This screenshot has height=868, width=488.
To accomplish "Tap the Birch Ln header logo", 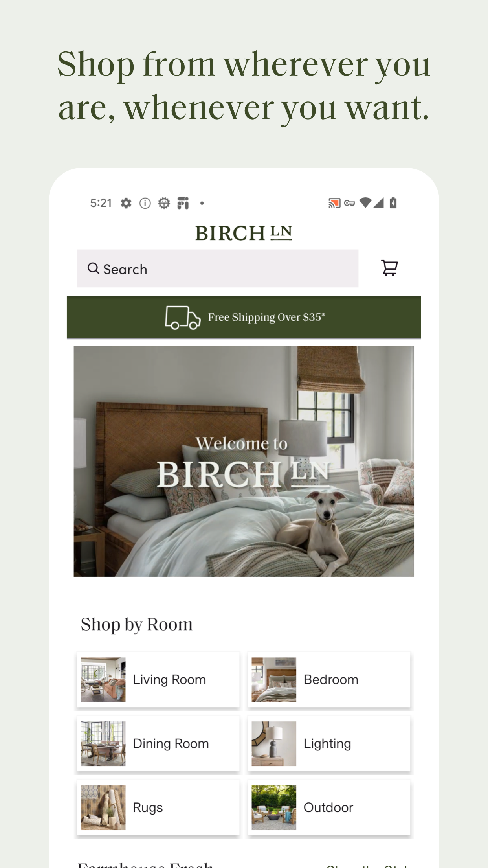I will point(244,233).
